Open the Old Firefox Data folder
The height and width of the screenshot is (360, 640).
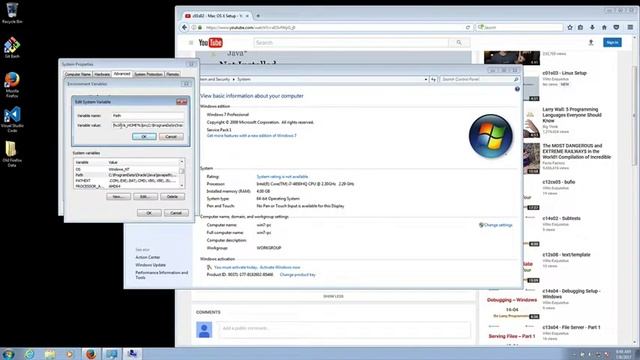[x=12, y=154]
